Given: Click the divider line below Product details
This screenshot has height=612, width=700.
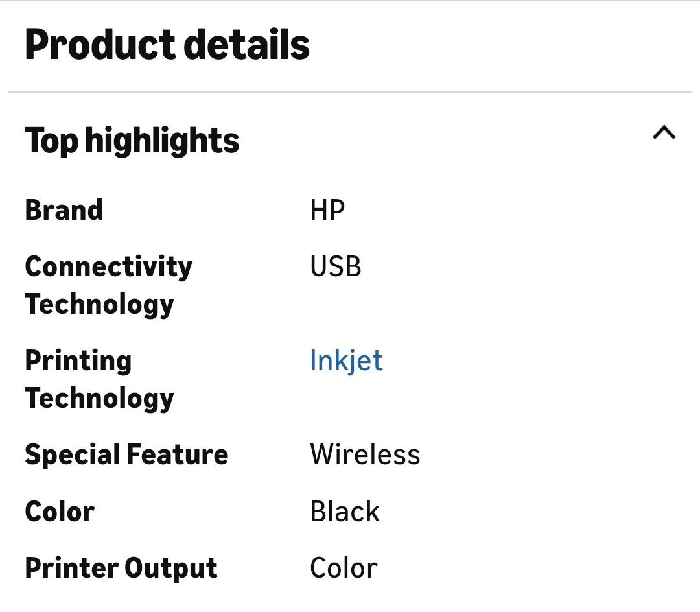Looking at the screenshot, I should 350,92.
